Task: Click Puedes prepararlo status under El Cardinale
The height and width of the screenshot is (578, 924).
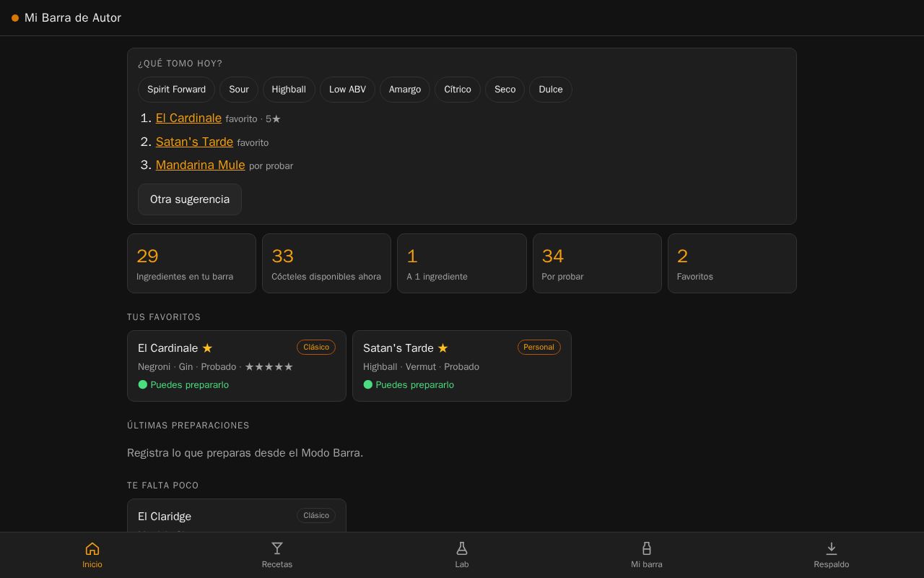Action: click(x=183, y=385)
